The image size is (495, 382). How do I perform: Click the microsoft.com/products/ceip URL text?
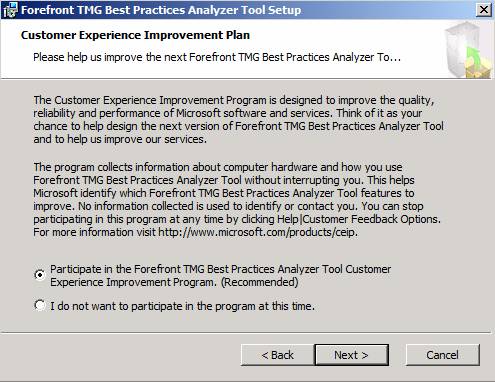coord(257,232)
